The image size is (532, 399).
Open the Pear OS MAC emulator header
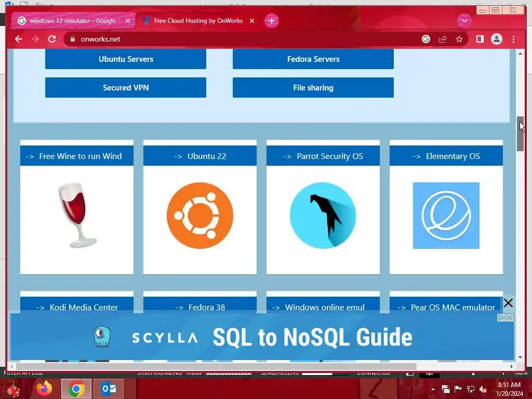(x=446, y=305)
